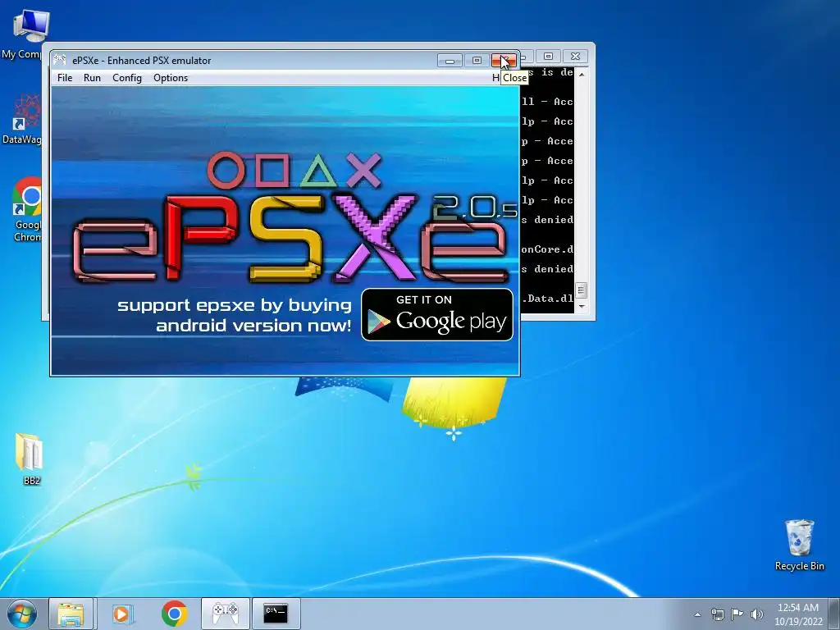Open the File menu in ePSXe
Screen dimensions: 840x630
click(x=65, y=78)
